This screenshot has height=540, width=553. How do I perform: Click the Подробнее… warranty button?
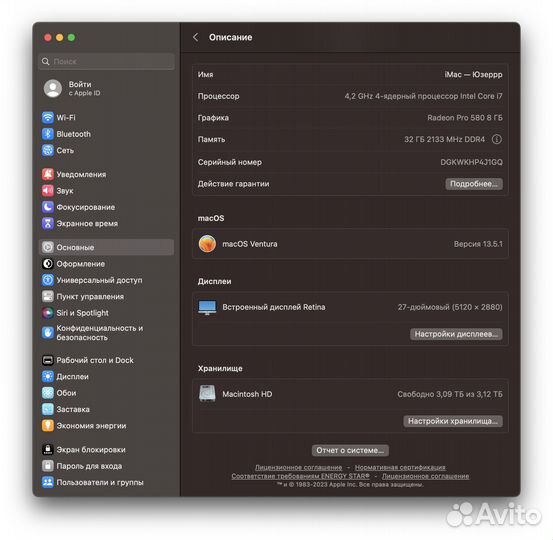coord(474,184)
